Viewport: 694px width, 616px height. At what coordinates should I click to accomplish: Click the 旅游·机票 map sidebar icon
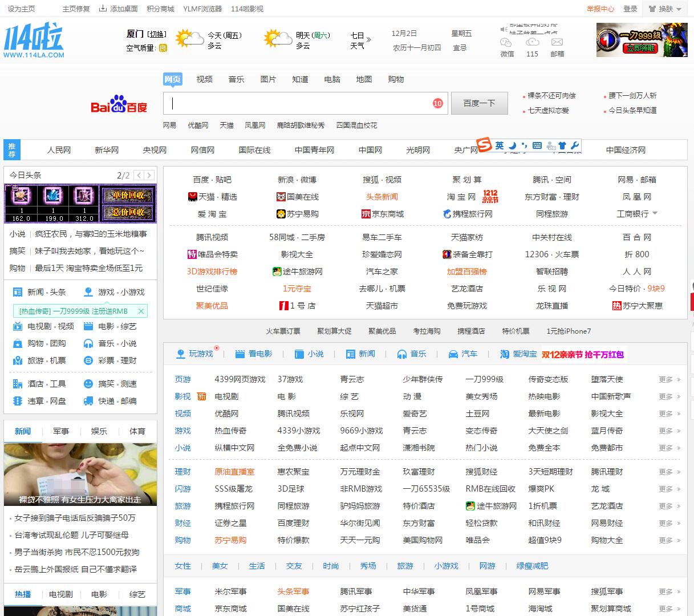(x=18, y=360)
